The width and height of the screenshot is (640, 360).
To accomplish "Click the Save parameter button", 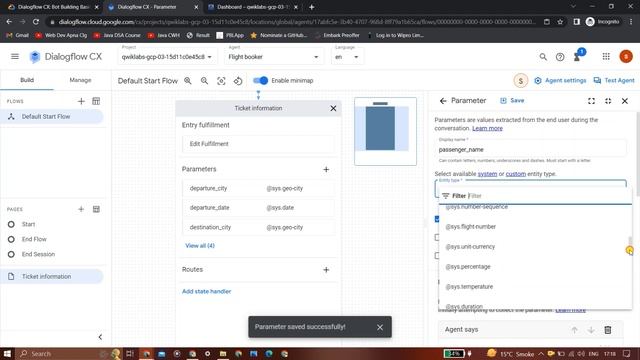I will [512, 100].
